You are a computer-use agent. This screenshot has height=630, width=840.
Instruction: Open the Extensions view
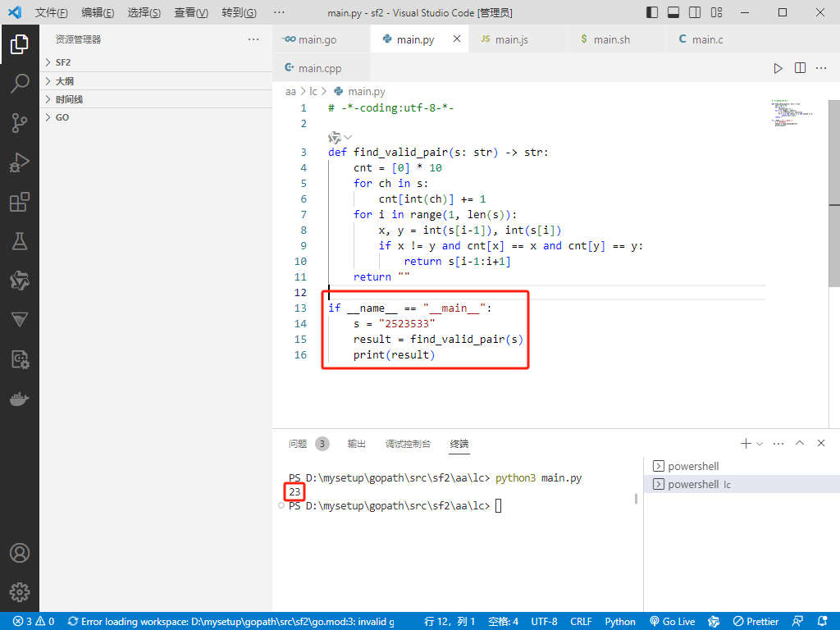tap(20, 202)
